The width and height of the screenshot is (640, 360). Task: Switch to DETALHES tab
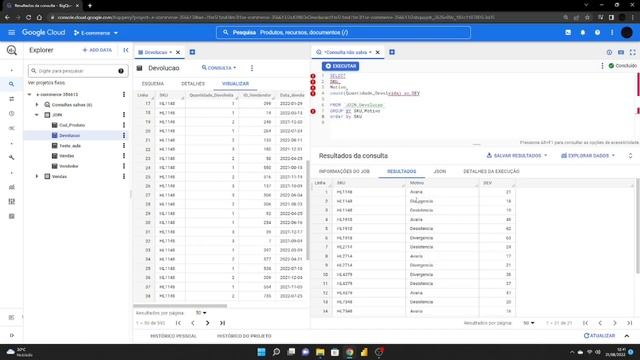[x=193, y=84]
